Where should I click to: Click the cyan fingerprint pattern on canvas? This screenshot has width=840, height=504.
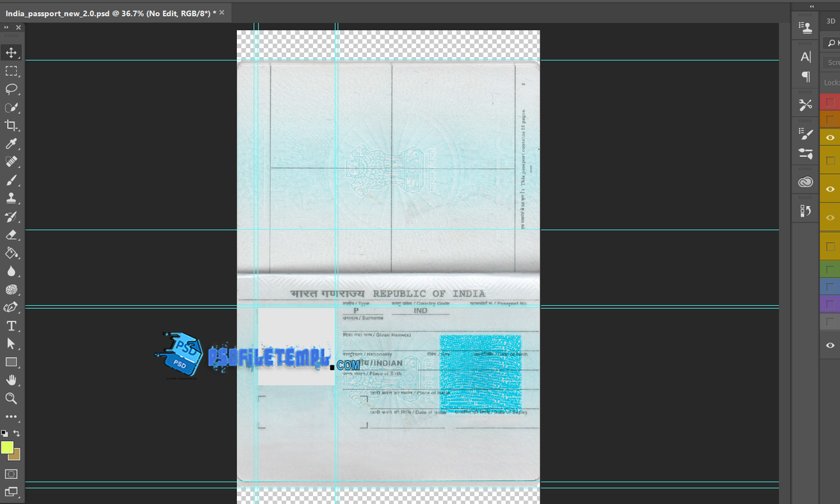[x=480, y=373]
